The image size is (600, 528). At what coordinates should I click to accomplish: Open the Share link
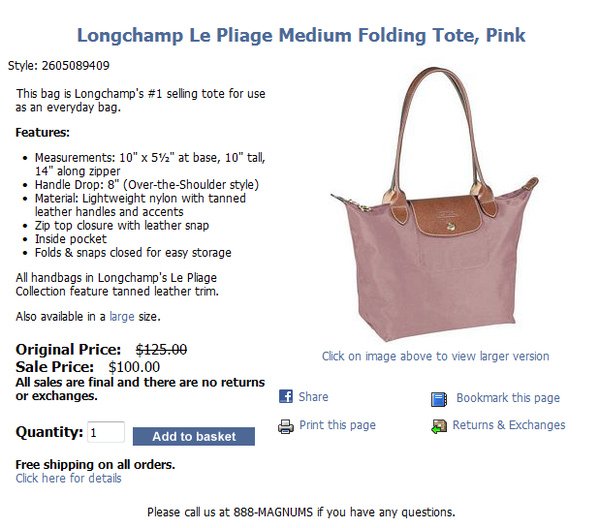(x=313, y=397)
